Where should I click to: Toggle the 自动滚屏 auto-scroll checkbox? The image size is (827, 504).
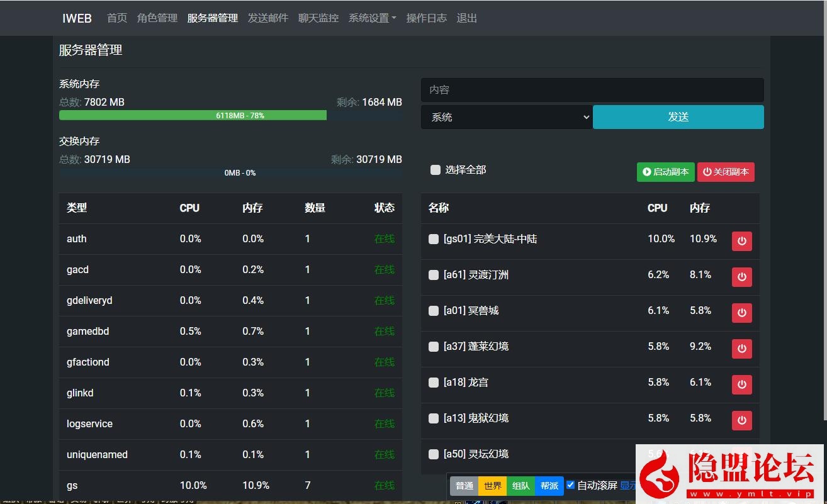coord(570,485)
